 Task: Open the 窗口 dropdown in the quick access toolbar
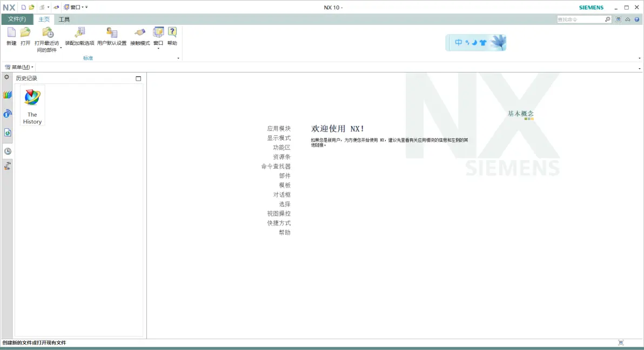pos(74,8)
